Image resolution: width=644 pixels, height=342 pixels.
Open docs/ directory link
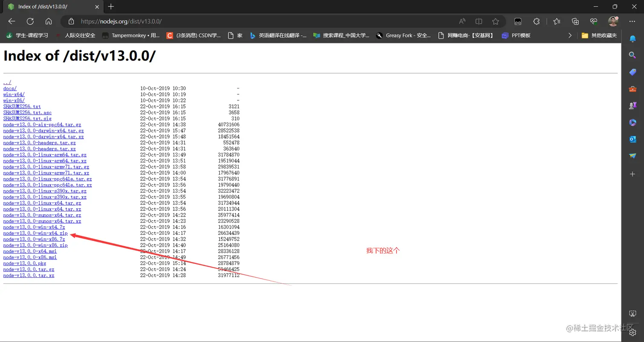point(10,88)
